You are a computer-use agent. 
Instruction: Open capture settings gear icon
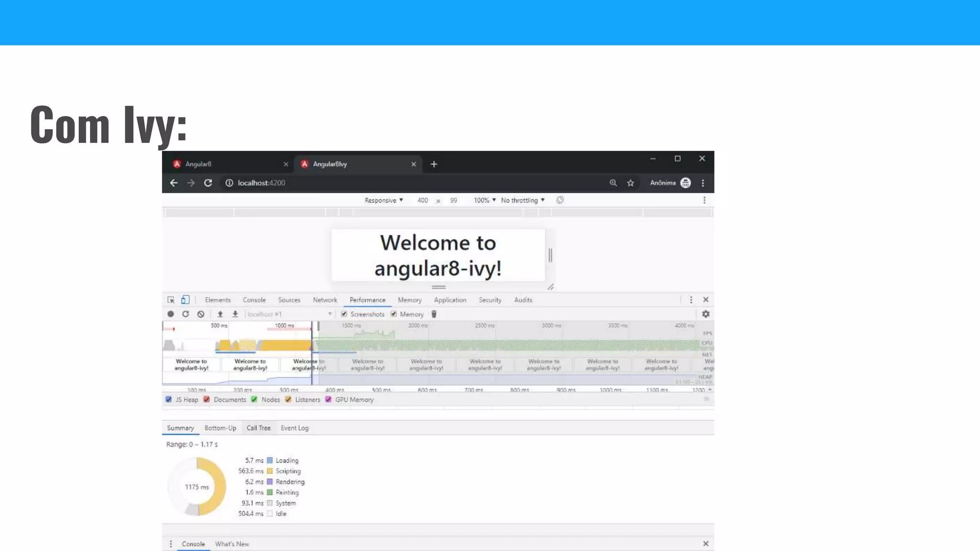pyautogui.click(x=705, y=314)
